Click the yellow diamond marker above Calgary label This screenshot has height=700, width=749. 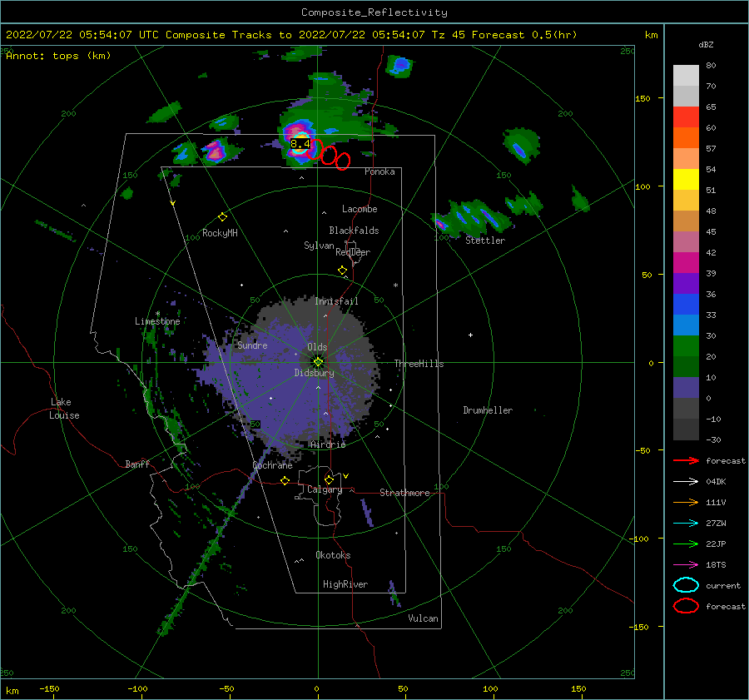tap(329, 479)
